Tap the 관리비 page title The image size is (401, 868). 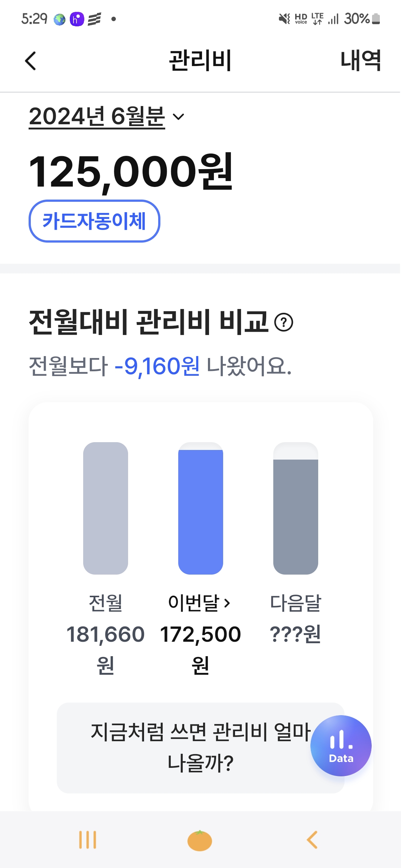tap(200, 61)
